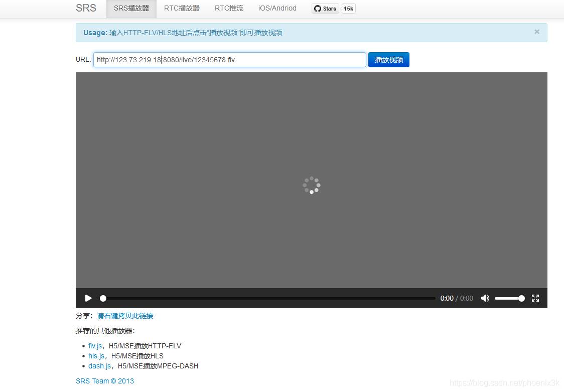Open the hls.js link
The height and width of the screenshot is (392, 564).
(x=96, y=356)
